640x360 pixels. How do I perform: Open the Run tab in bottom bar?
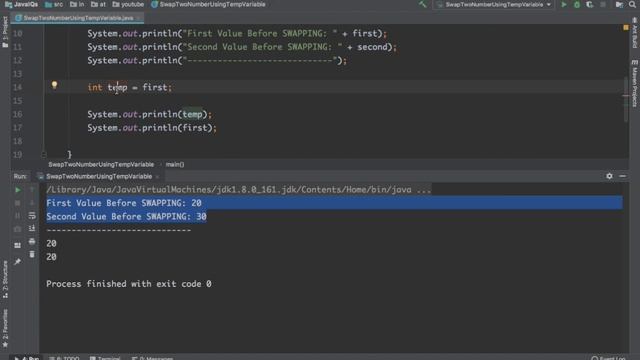tap(27, 358)
